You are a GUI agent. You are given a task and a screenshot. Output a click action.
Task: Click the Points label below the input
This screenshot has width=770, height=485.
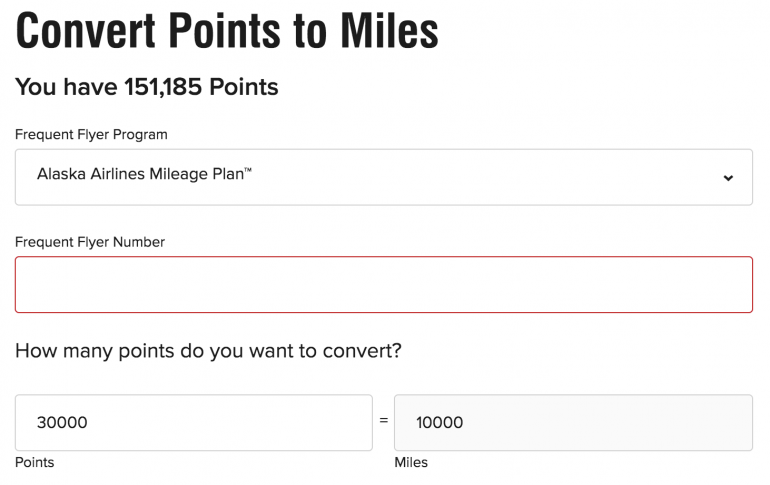[x=35, y=463]
